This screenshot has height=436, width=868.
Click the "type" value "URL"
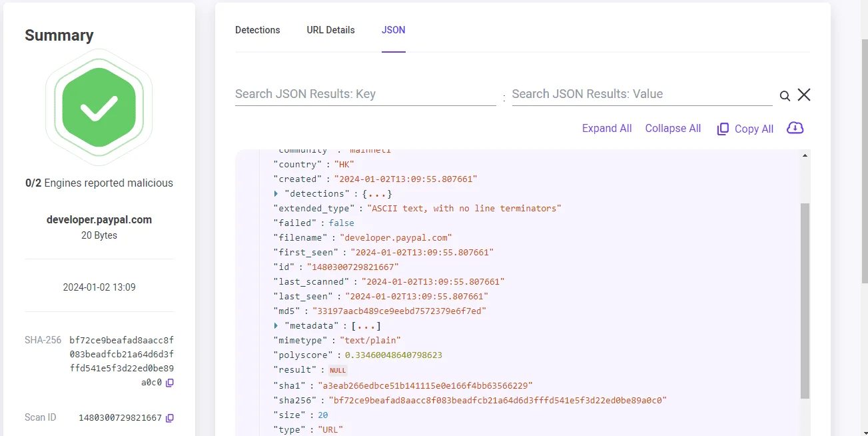pyautogui.click(x=330, y=430)
